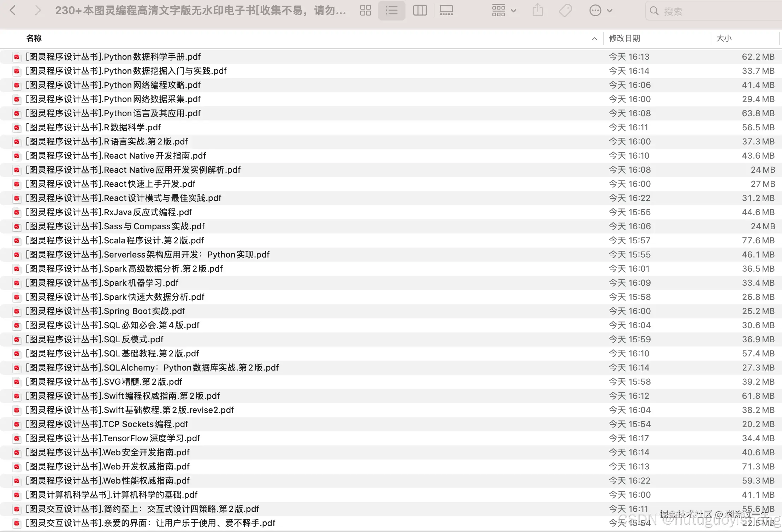The height and width of the screenshot is (532, 782).
Task: Click PDF icon of TensorFlow深度学习.pdf
Action: pyautogui.click(x=17, y=438)
